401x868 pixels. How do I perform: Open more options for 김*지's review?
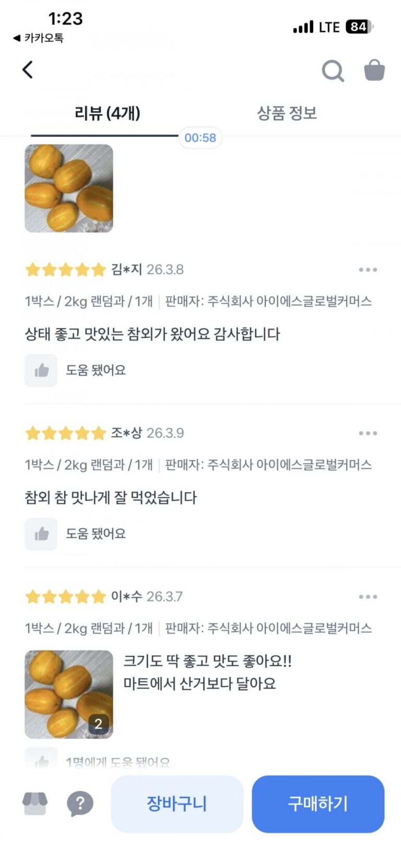368,270
